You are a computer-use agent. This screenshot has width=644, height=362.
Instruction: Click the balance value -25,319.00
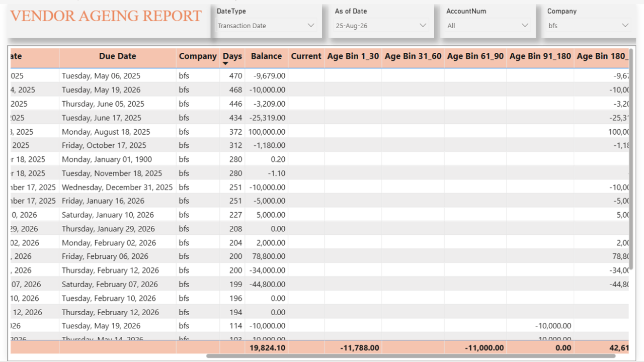tap(267, 118)
